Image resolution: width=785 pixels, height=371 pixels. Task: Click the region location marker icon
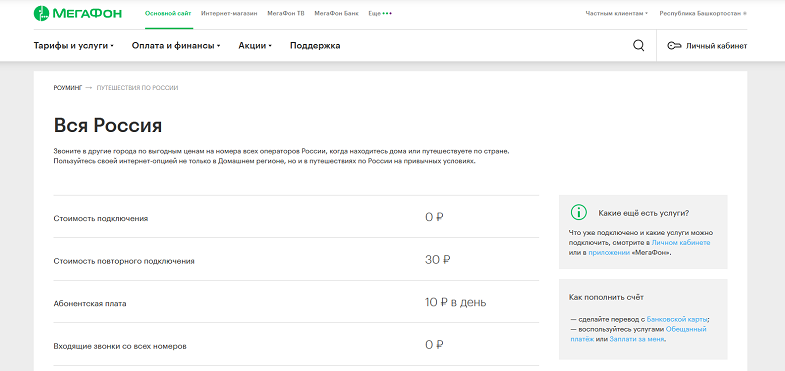(x=745, y=14)
